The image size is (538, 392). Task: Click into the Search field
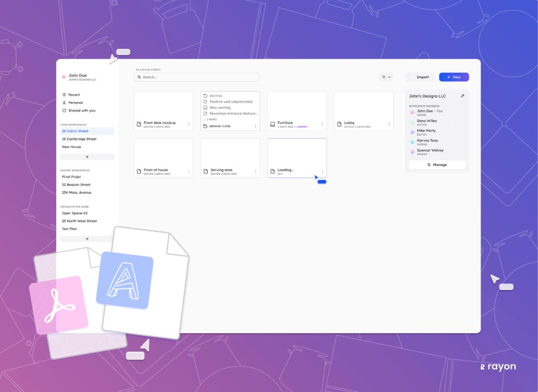[x=197, y=77]
